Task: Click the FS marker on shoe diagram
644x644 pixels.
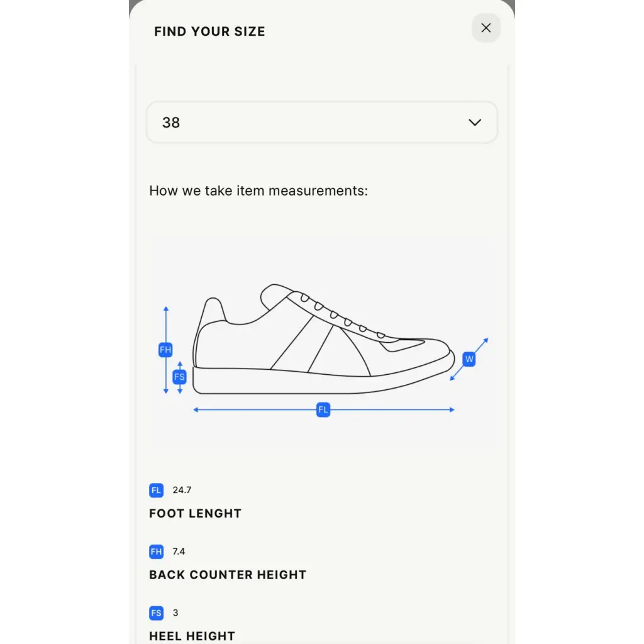Action: 179,377
